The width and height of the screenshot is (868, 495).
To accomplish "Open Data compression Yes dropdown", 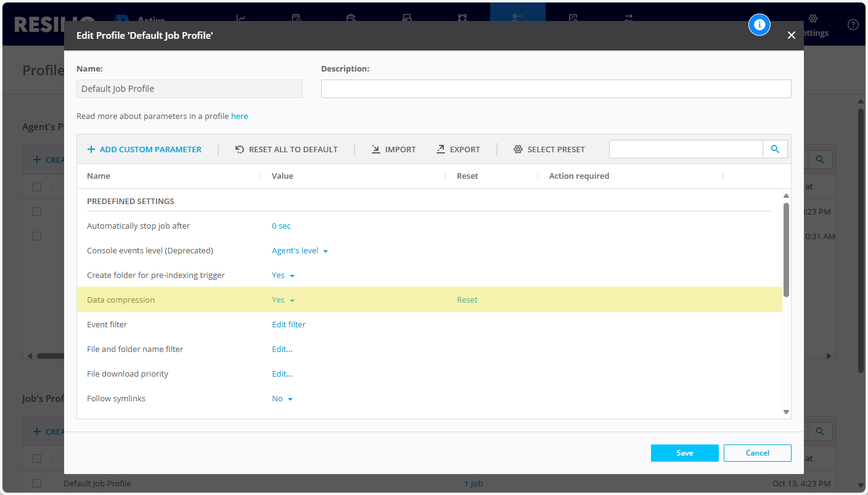I will [x=283, y=300].
